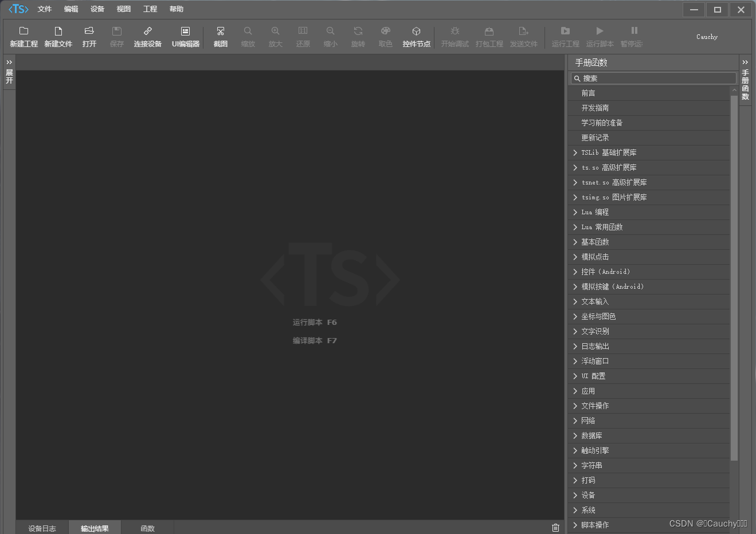Open the 开发指南 manual entry
The width and height of the screenshot is (756, 534).
[648, 108]
